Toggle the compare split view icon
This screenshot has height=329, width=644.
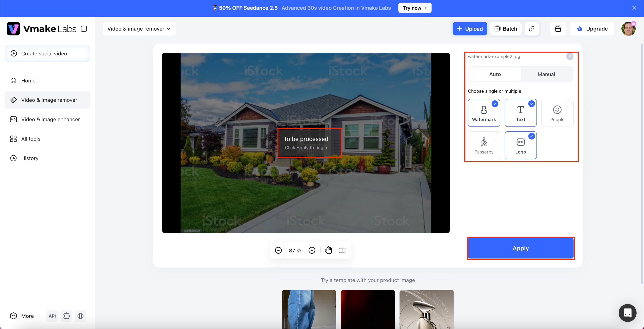coord(342,250)
